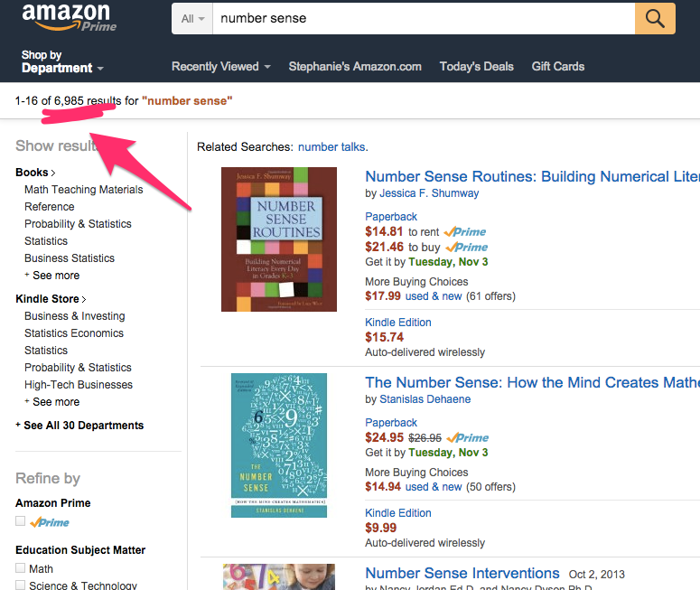Open the Gift Cards page
Viewport: 700px width, 590px height.
557,66
